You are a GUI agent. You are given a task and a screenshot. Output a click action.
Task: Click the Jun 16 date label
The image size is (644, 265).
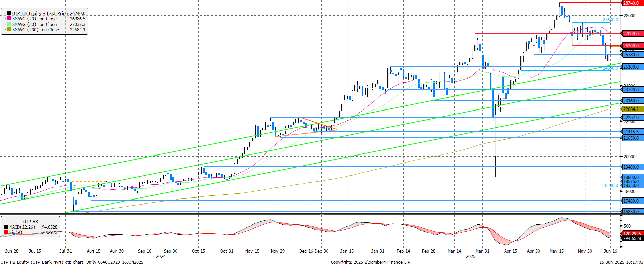(x=610, y=251)
